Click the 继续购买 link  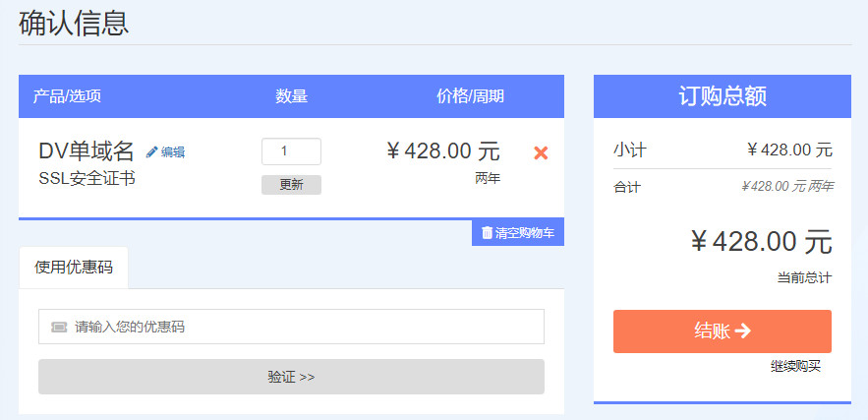click(795, 366)
